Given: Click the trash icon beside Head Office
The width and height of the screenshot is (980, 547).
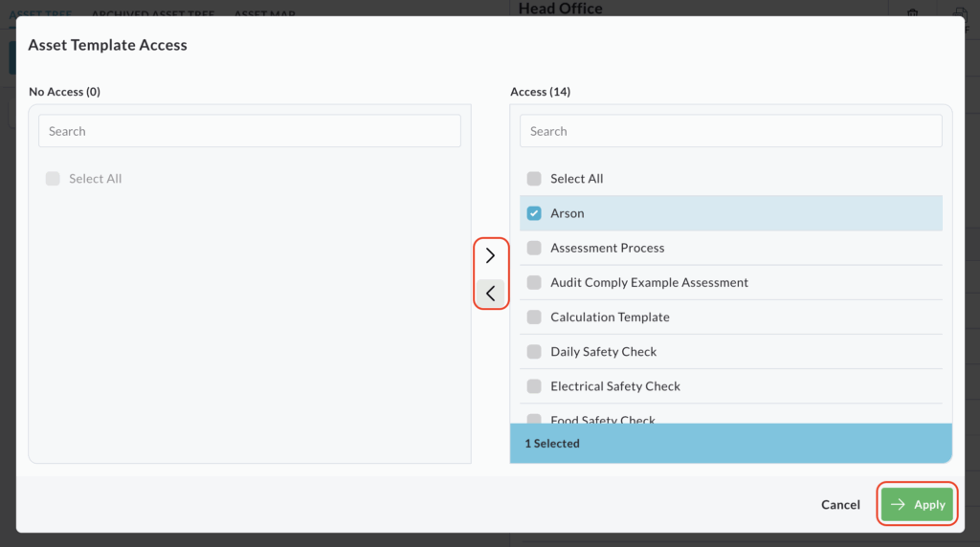Looking at the screenshot, I should (911, 11).
